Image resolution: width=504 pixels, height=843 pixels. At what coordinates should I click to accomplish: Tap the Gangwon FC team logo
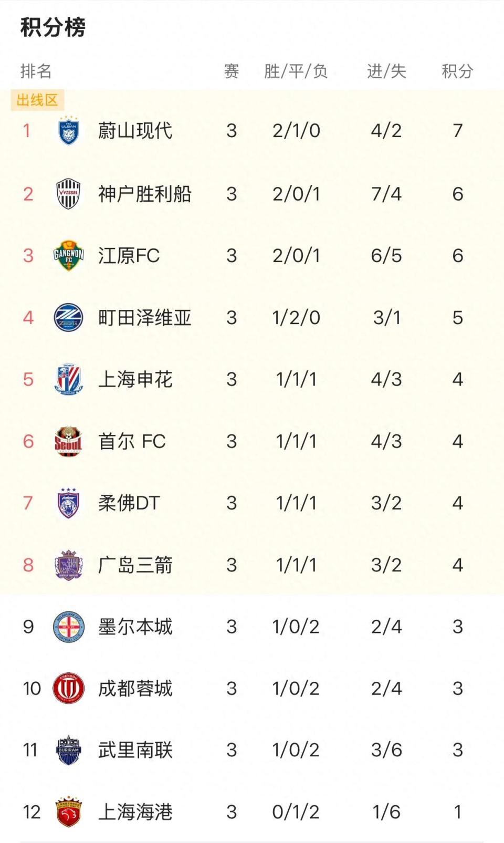tap(69, 256)
